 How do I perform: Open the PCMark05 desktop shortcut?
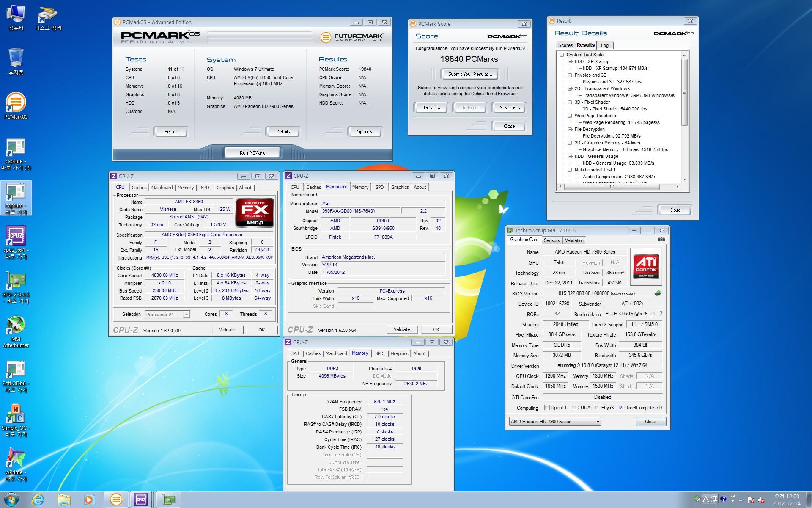click(16, 106)
